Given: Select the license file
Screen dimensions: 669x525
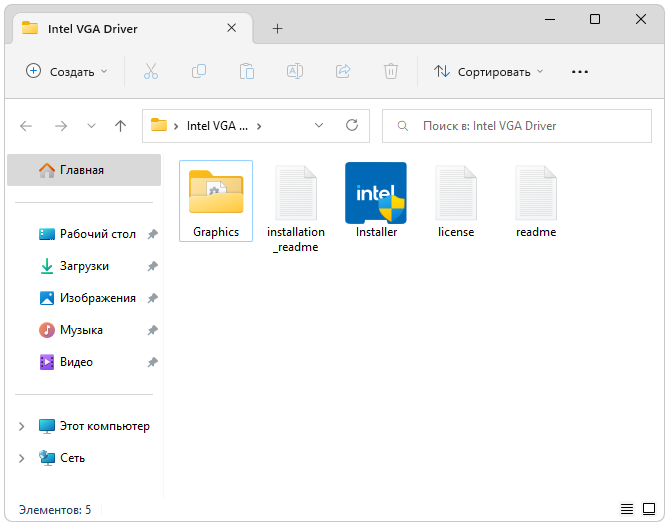Looking at the screenshot, I should pyautogui.click(x=456, y=201).
